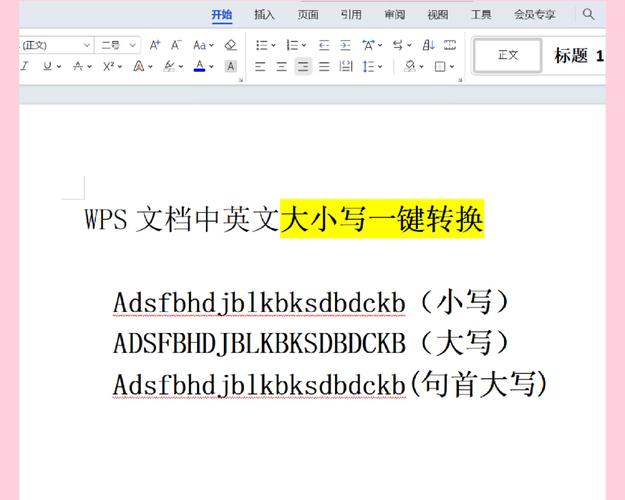Expand numbering style dropdown arrow
Image resolution: width=625 pixels, height=500 pixels.
(x=304, y=45)
